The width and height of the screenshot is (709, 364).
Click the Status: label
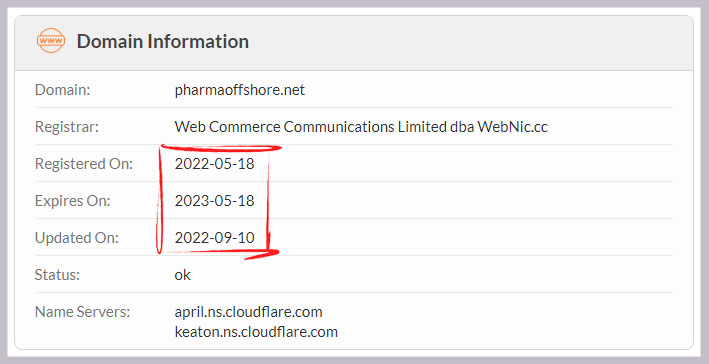coord(57,275)
